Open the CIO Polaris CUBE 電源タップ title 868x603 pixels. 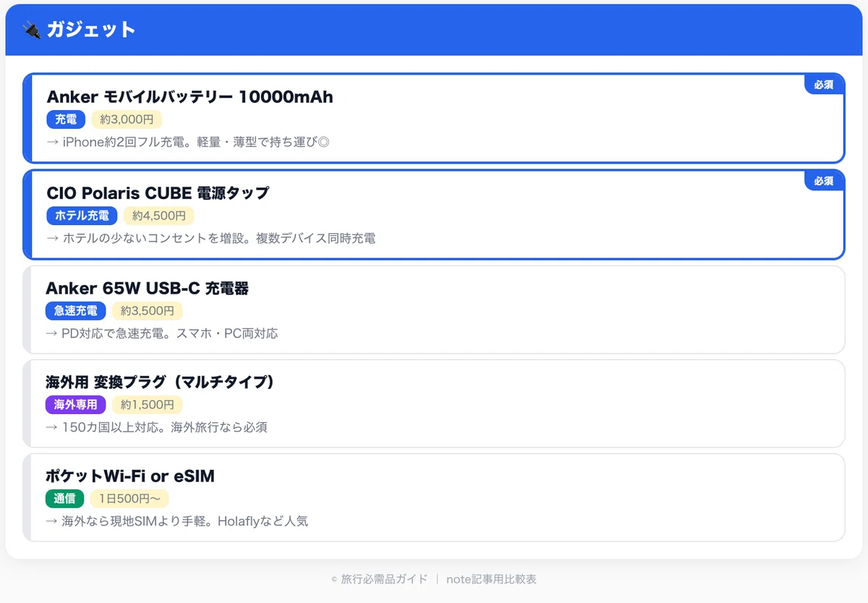pyautogui.click(x=158, y=193)
